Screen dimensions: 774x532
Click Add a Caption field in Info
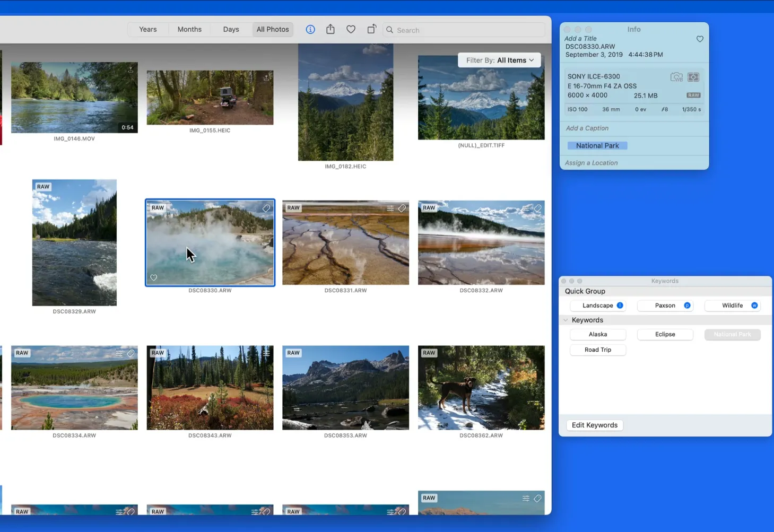coord(587,128)
